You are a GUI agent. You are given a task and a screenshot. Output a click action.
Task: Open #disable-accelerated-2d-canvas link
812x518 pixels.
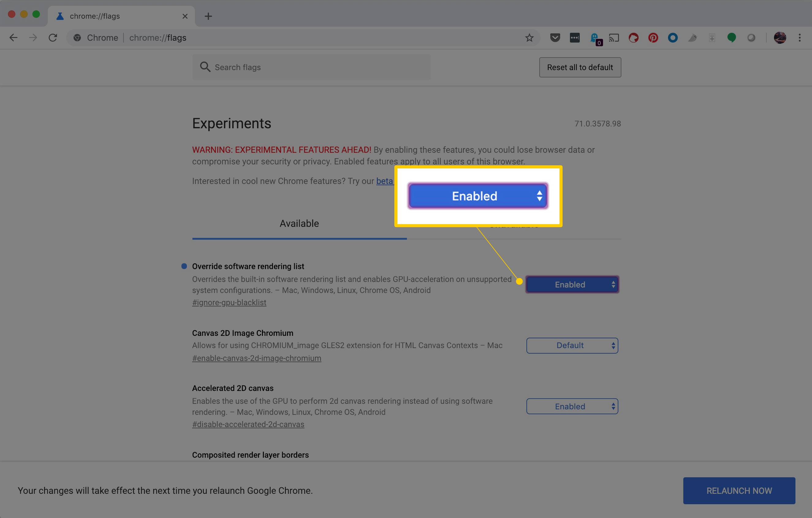(248, 424)
